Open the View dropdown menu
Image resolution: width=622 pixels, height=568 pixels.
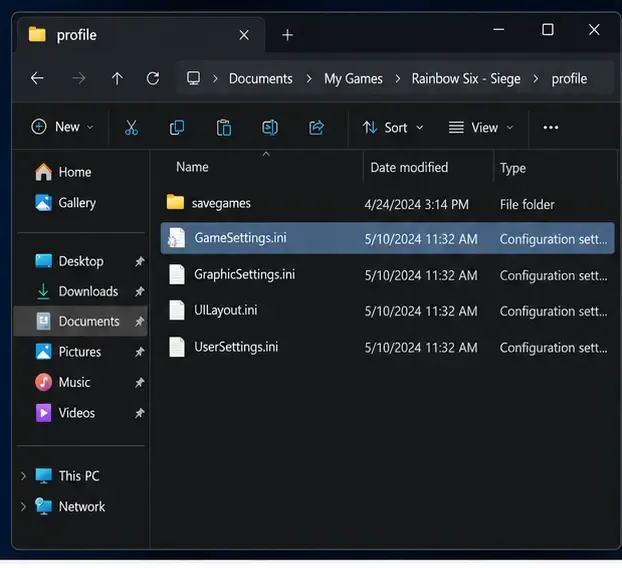point(481,128)
